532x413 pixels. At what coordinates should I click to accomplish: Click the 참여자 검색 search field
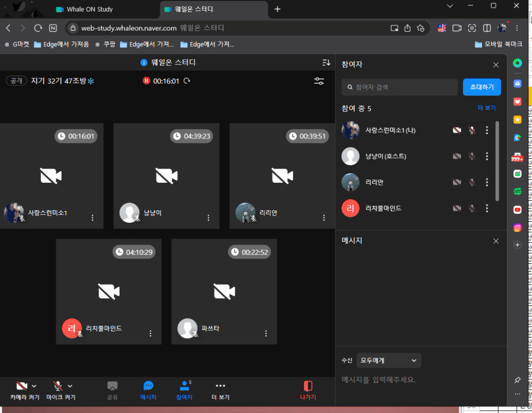click(x=400, y=87)
